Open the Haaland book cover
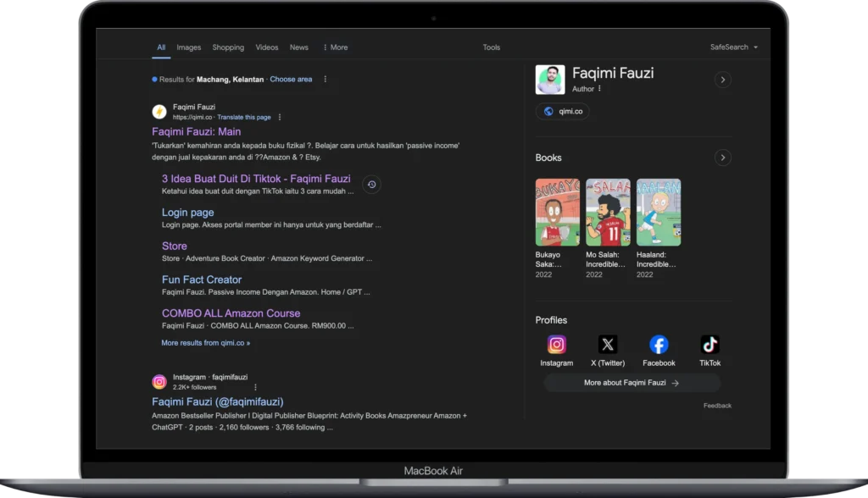This screenshot has height=498, width=868. tap(659, 212)
